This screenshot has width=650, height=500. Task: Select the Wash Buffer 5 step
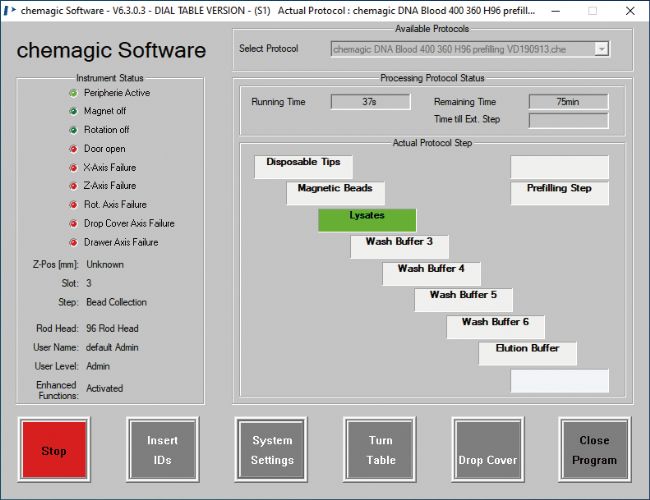463,300
